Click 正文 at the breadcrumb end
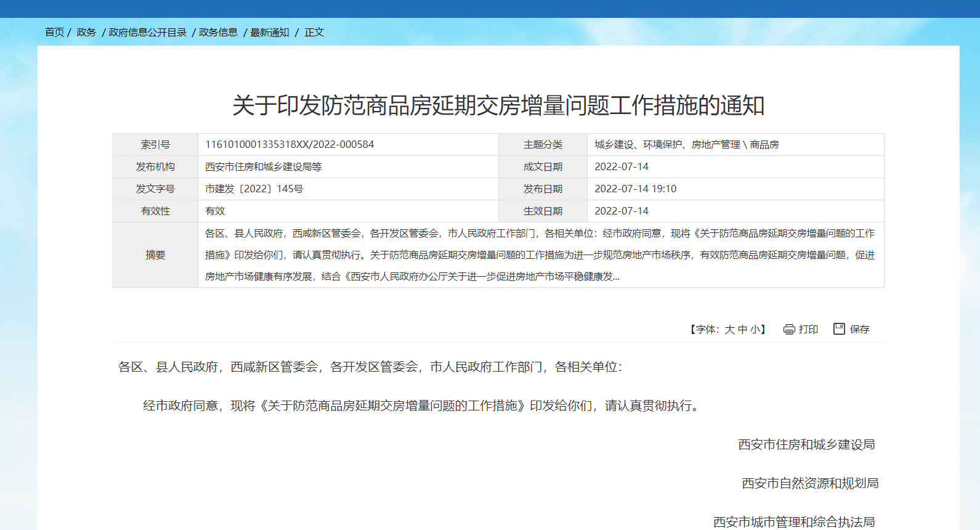Viewport: 980px width, 530px height. pos(314,32)
